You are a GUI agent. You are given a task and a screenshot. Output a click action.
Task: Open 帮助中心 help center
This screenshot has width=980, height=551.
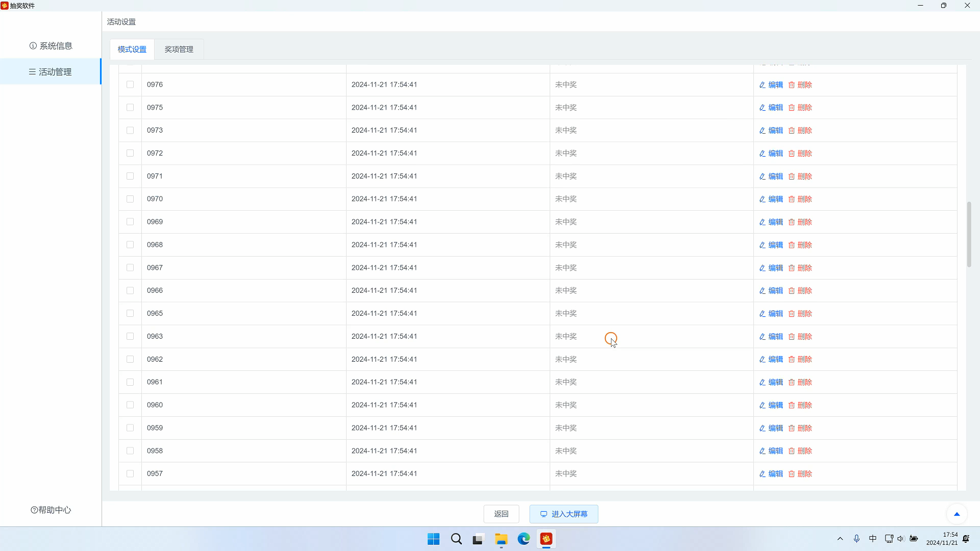tap(51, 510)
